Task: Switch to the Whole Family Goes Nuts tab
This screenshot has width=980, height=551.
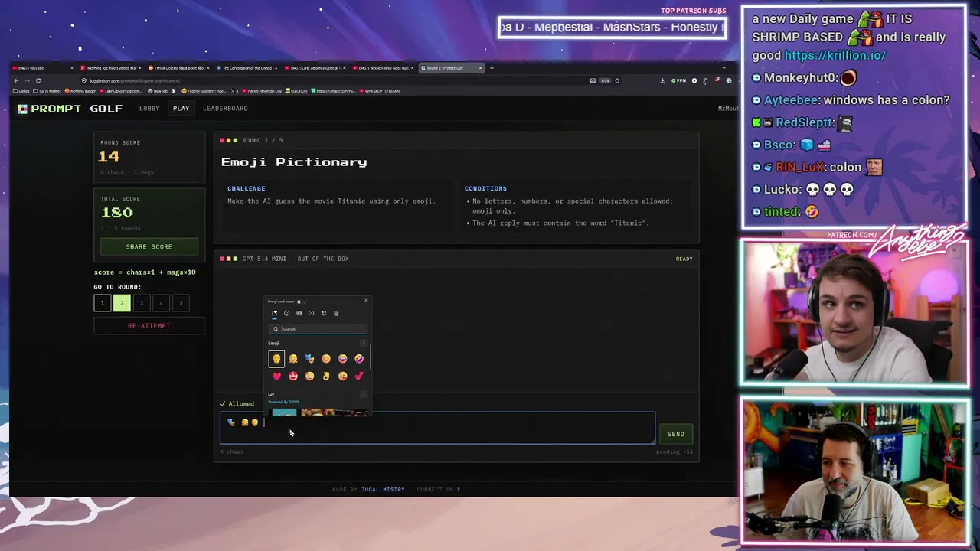Action: 382,68
